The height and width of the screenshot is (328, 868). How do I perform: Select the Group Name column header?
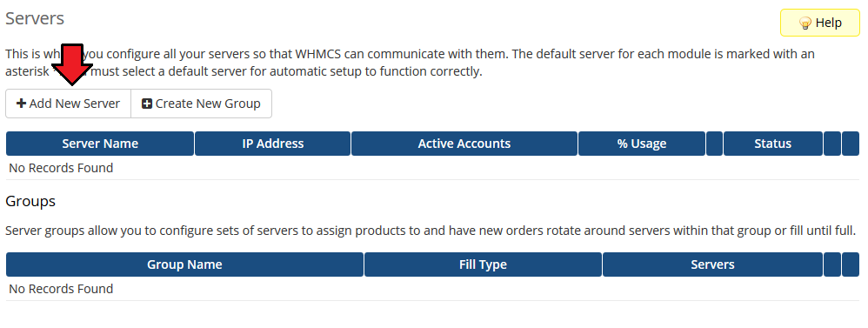(184, 264)
